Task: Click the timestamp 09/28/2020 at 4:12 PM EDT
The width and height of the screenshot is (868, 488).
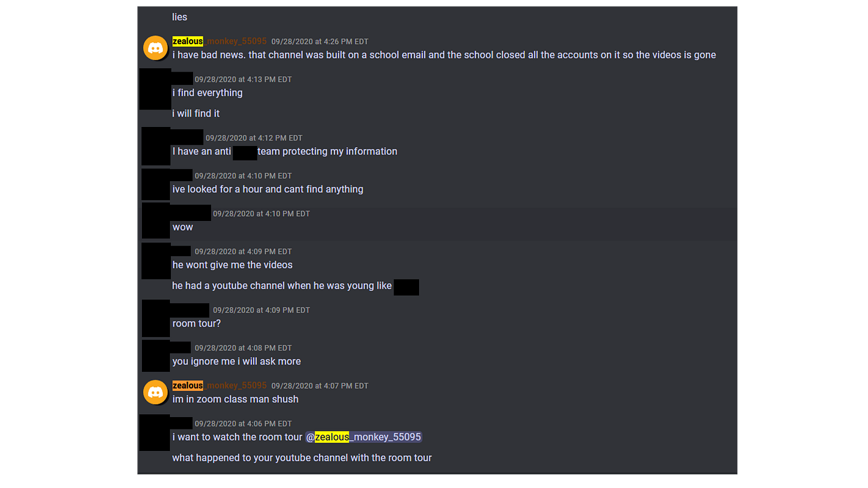Action: click(x=254, y=138)
